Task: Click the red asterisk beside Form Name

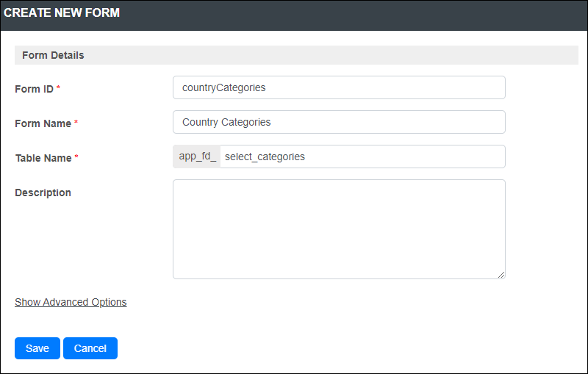Action: [76, 122]
